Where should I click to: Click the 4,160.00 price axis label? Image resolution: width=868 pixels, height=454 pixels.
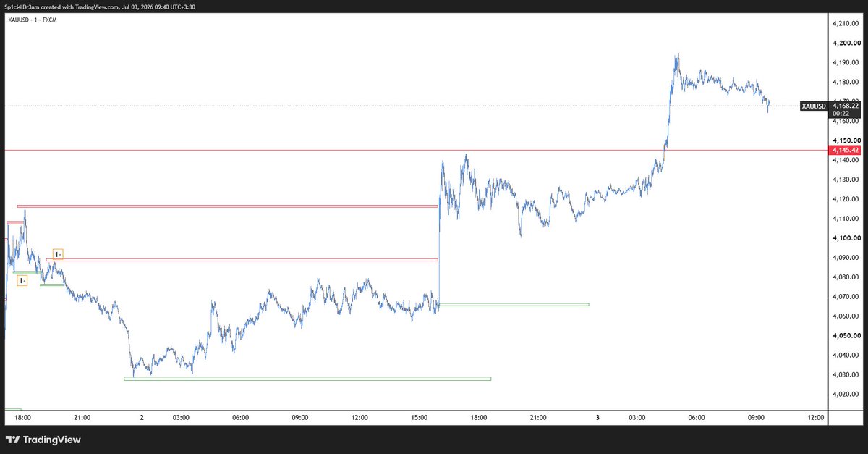point(846,122)
